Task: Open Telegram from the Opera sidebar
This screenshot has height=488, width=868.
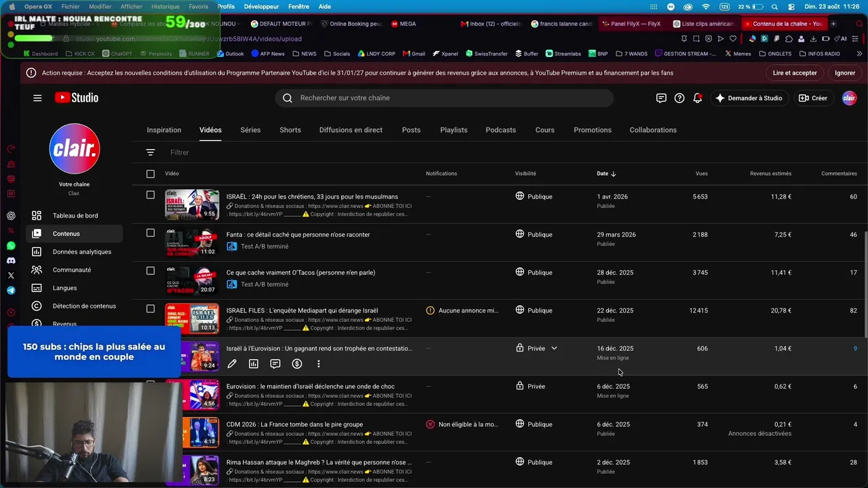Action: pos(11,290)
